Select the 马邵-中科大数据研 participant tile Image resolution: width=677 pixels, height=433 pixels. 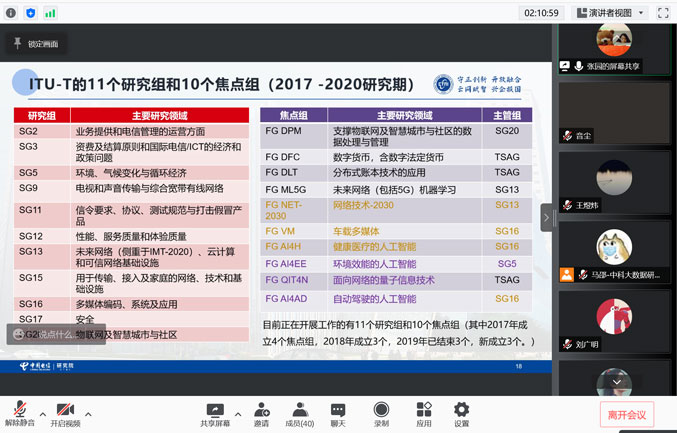pos(615,252)
